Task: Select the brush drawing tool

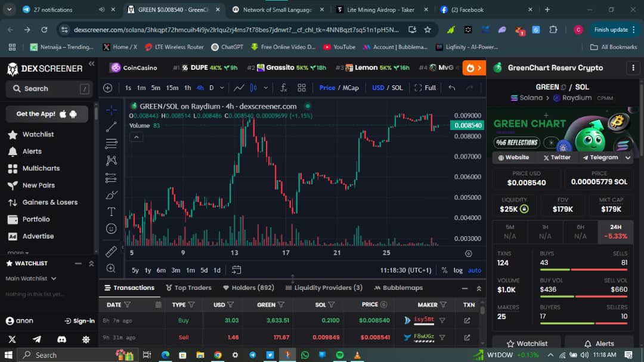Action: point(111,195)
